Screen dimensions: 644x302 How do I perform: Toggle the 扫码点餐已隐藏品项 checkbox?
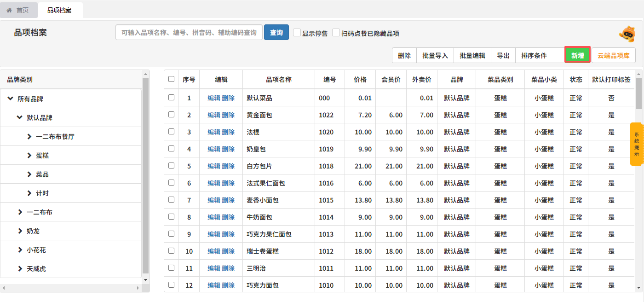[336, 33]
